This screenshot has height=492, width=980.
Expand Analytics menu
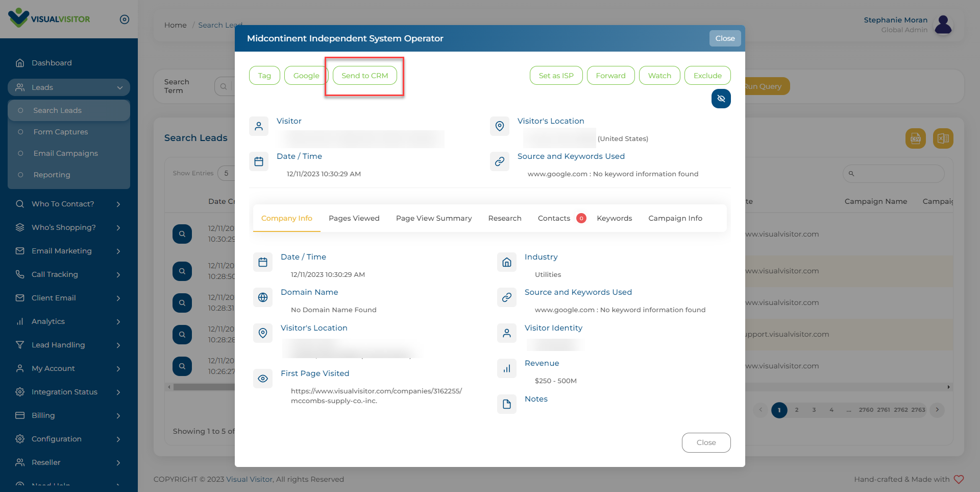point(69,321)
